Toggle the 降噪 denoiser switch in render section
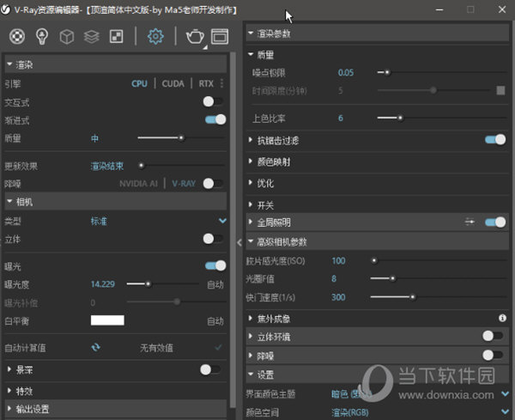 pyautogui.click(x=214, y=184)
